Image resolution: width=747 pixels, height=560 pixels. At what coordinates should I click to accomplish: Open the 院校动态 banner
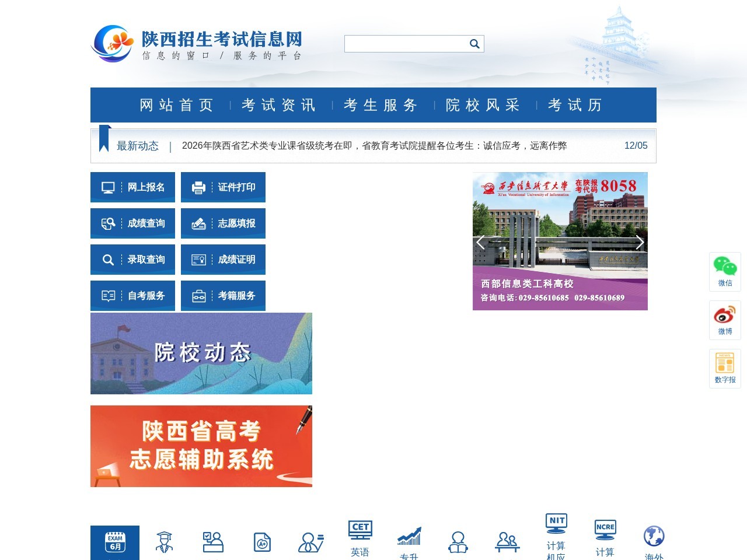201,353
